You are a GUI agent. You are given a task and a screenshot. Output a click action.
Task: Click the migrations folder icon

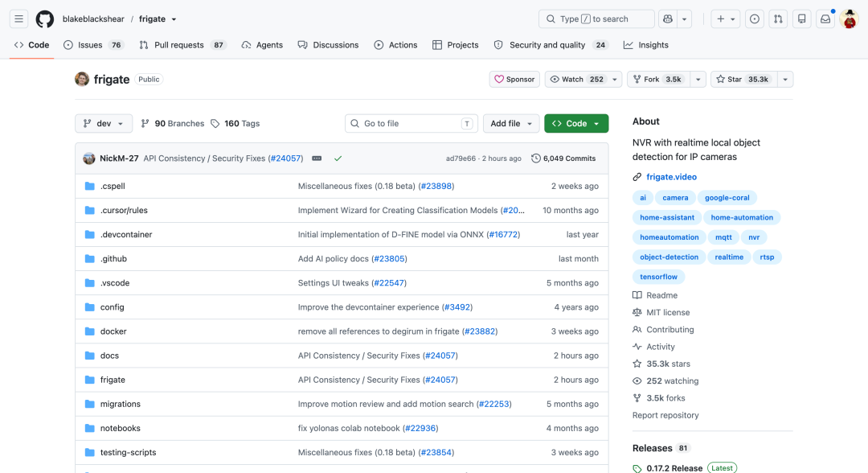[x=90, y=404]
